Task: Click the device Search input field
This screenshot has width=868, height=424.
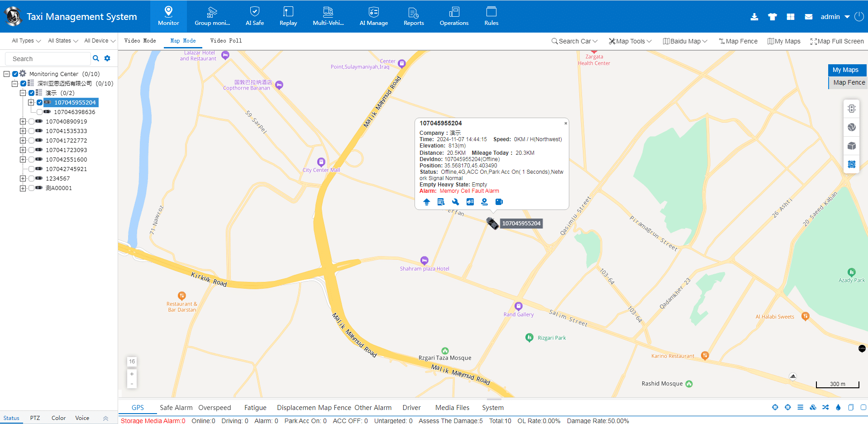Action: (x=48, y=59)
